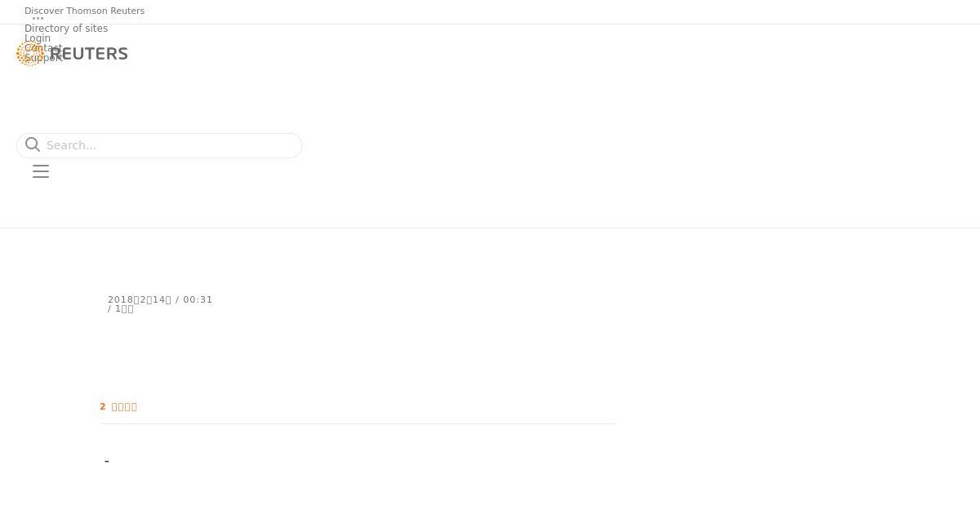Click the REUTERS wordmark
The width and height of the screenshot is (980, 514).
[x=89, y=54]
